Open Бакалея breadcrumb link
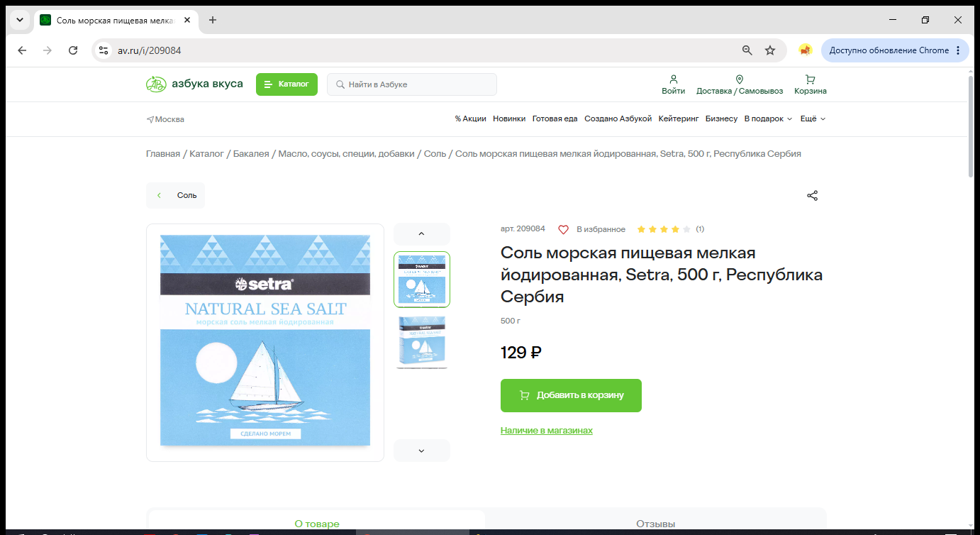 click(251, 154)
